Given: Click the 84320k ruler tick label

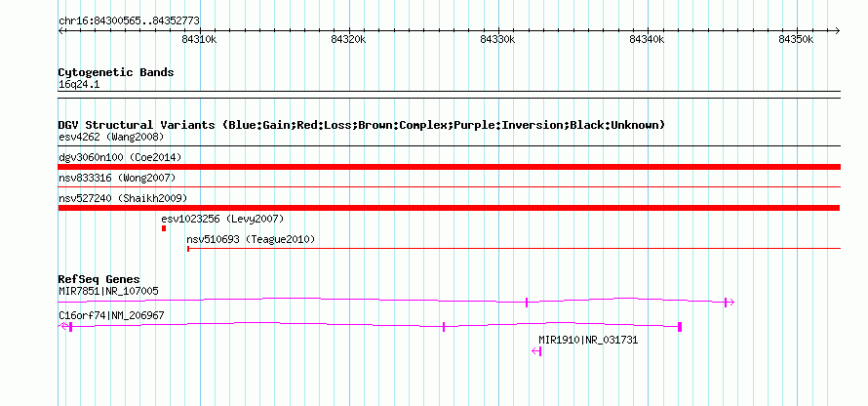Looking at the screenshot, I should click(x=348, y=39).
